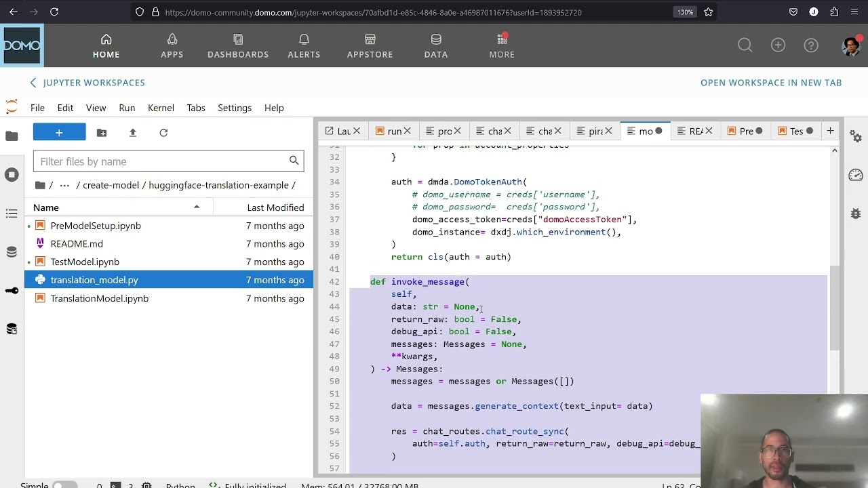Open running terminals and kernels sidebar icon
Viewport: 868px width, 488px height.
point(12,175)
